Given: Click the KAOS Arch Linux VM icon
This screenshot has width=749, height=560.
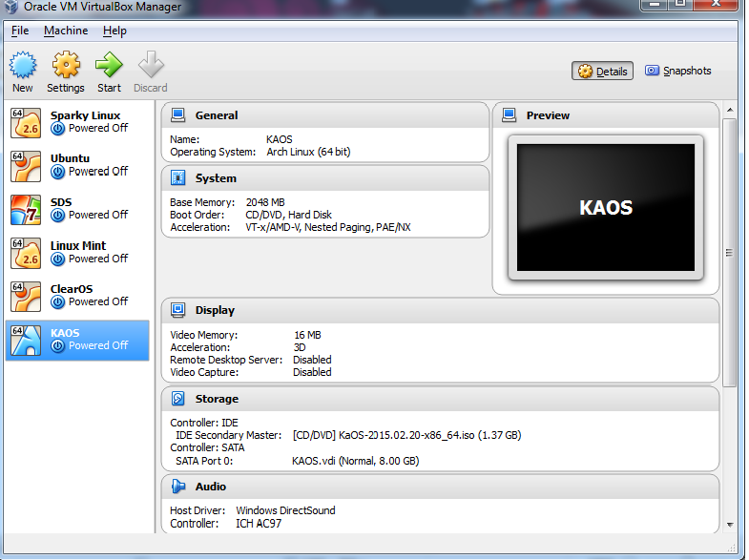Looking at the screenshot, I should pos(26,341).
